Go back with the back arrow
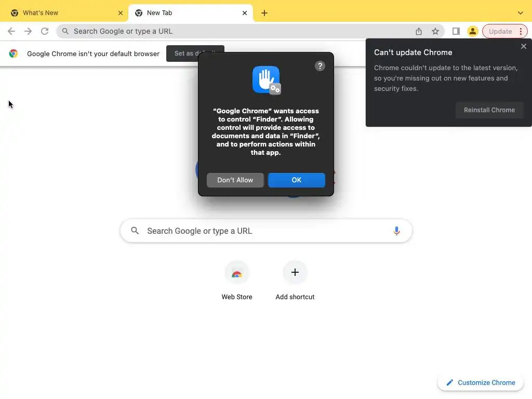The width and height of the screenshot is (532, 399). [11, 31]
